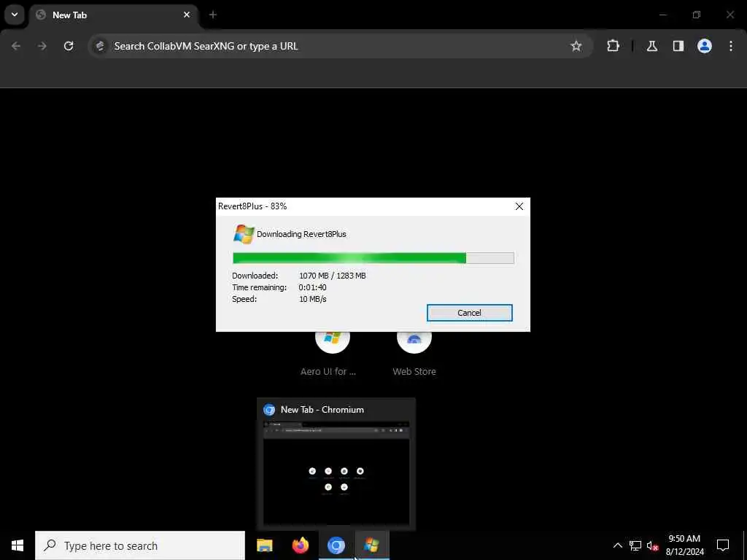
Task: Open the tab search dropdown arrow
Action: click(x=15, y=15)
